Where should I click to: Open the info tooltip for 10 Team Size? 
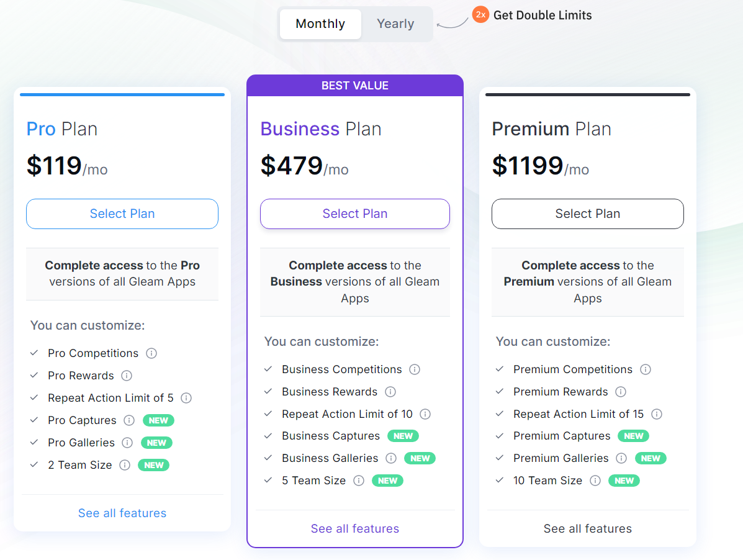coord(595,481)
